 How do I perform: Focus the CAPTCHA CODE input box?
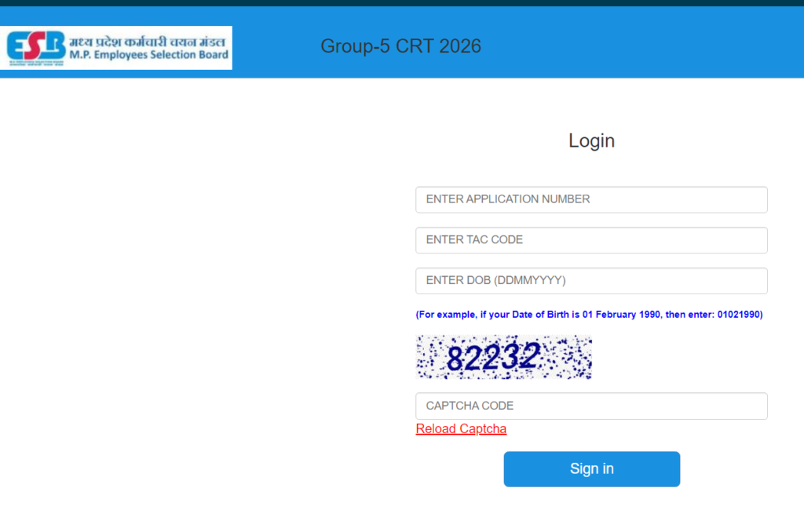point(591,406)
